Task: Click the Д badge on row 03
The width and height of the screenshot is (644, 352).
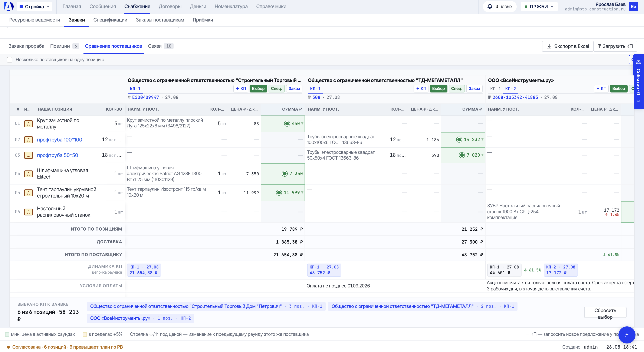Action: (x=28, y=155)
